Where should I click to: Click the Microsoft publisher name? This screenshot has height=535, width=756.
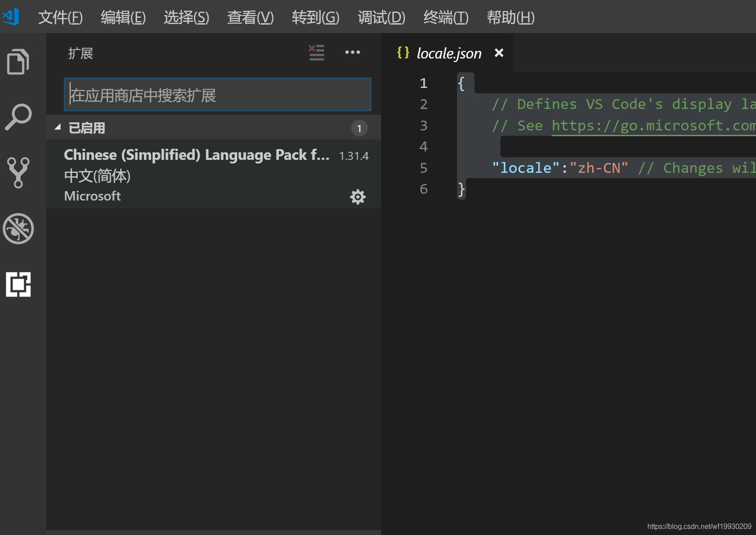tap(92, 196)
